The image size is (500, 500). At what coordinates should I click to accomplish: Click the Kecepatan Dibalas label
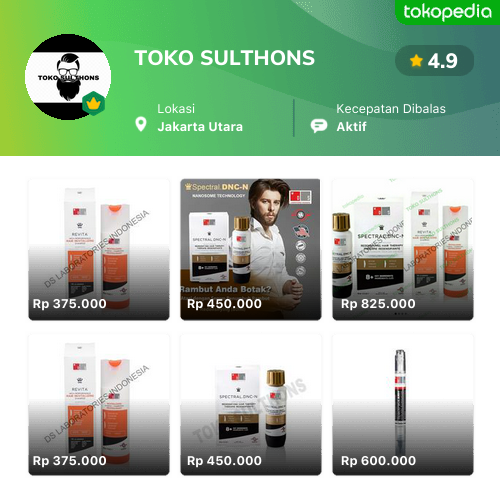tap(391, 109)
